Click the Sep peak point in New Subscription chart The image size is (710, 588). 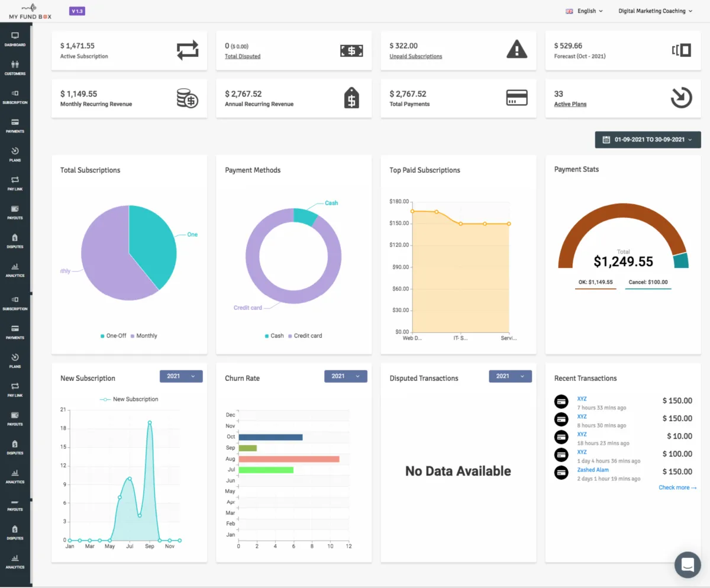pyautogui.click(x=150, y=422)
